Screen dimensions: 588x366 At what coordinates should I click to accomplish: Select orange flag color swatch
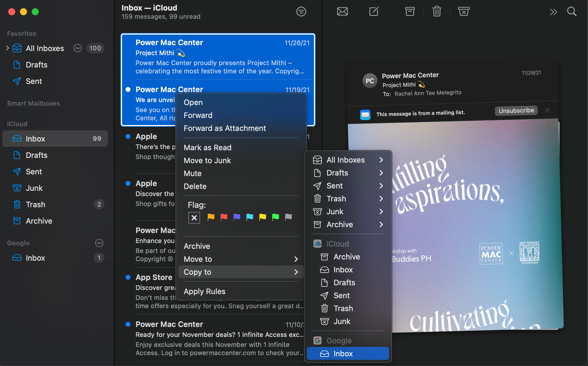(x=210, y=217)
